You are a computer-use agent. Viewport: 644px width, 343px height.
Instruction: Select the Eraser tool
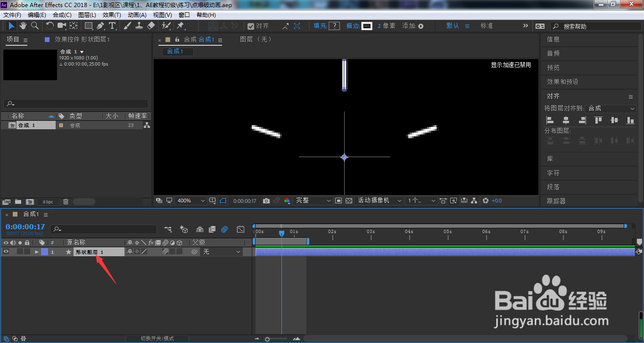[151, 25]
